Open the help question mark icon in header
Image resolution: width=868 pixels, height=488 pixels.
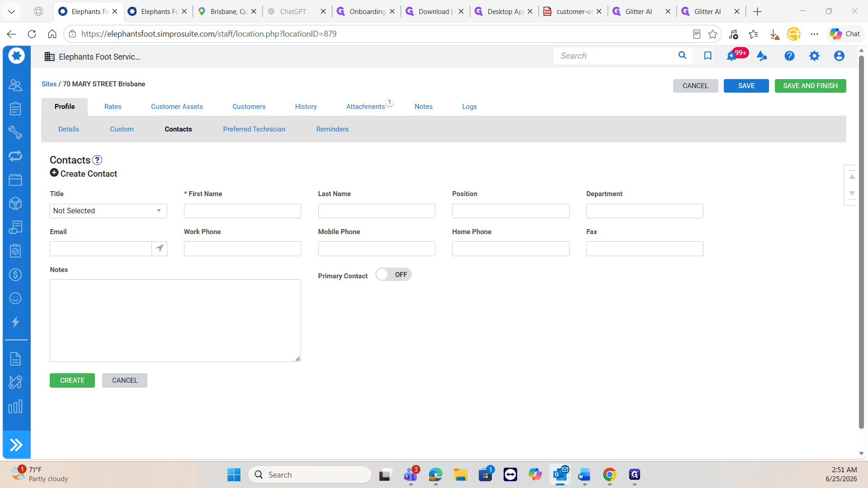pyautogui.click(x=789, y=56)
